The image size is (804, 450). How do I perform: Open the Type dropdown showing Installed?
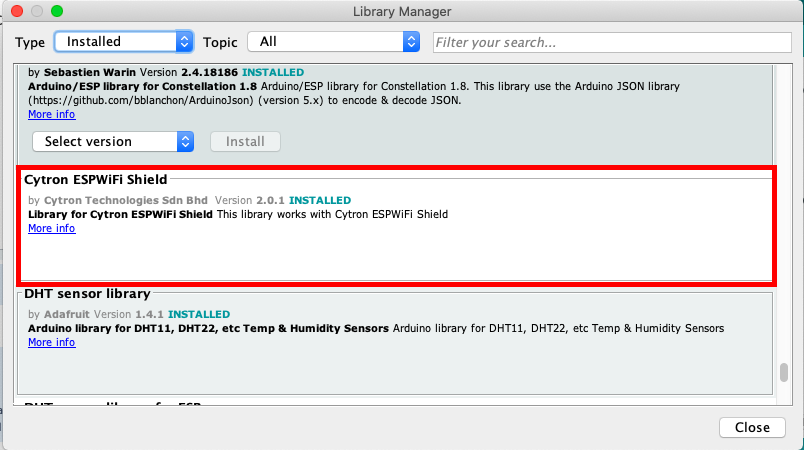coord(124,42)
